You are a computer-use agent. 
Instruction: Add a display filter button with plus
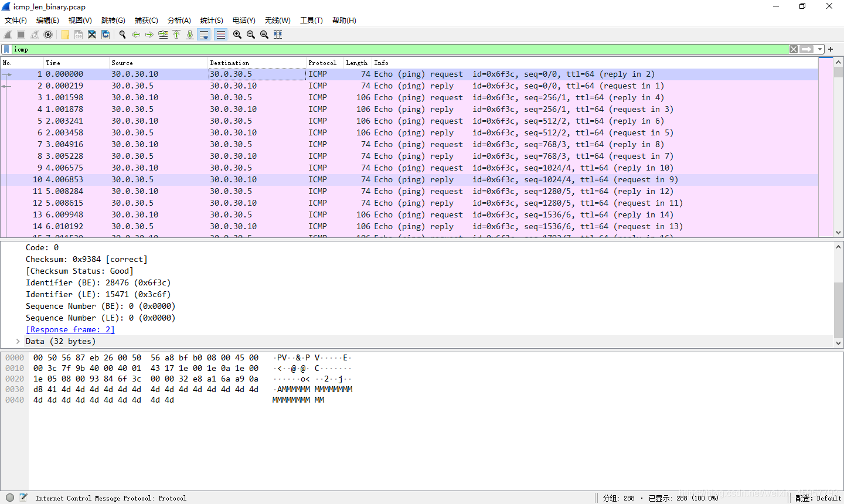(831, 49)
